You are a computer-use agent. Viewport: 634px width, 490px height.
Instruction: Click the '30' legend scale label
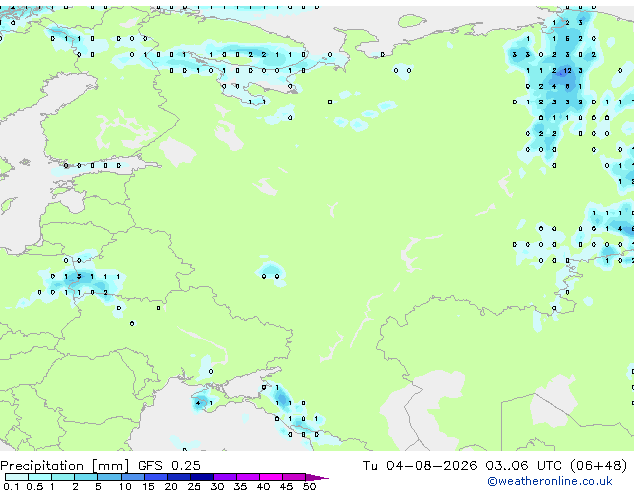[x=217, y=486]
